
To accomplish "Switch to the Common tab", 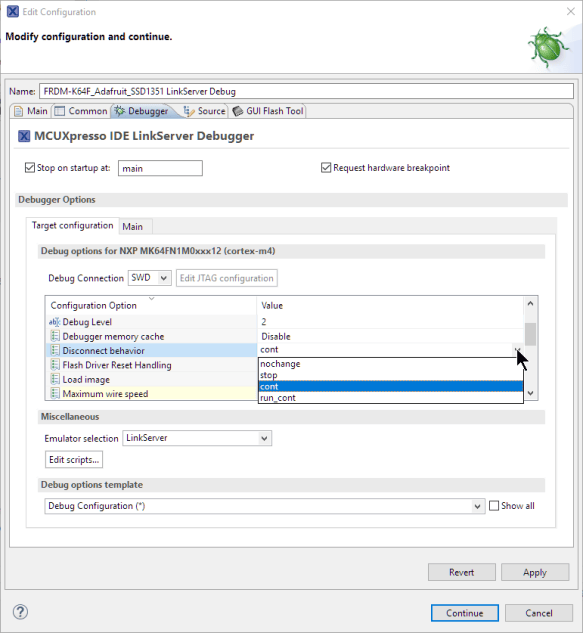I will pos(81,111).
